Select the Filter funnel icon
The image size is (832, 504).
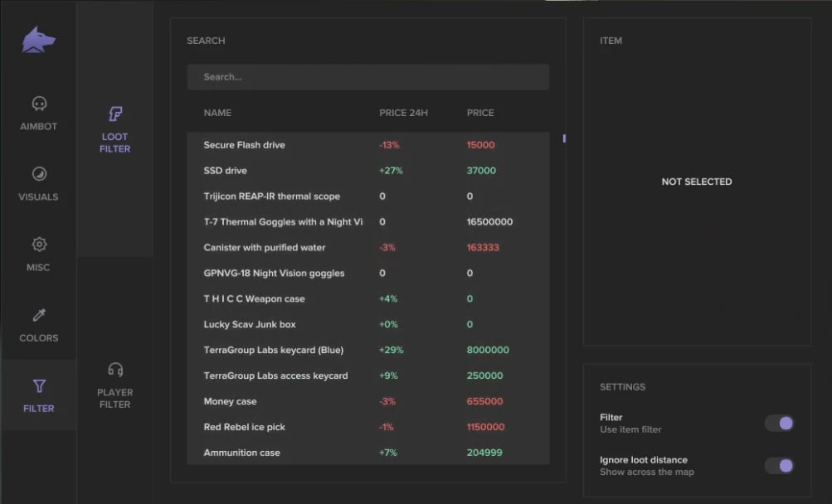(39, 386)
